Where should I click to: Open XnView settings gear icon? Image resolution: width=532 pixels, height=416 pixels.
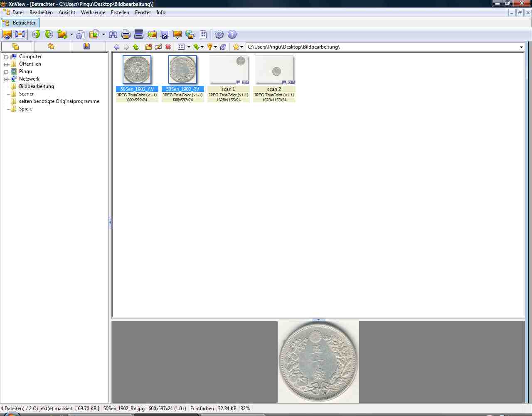pos(219,34)
